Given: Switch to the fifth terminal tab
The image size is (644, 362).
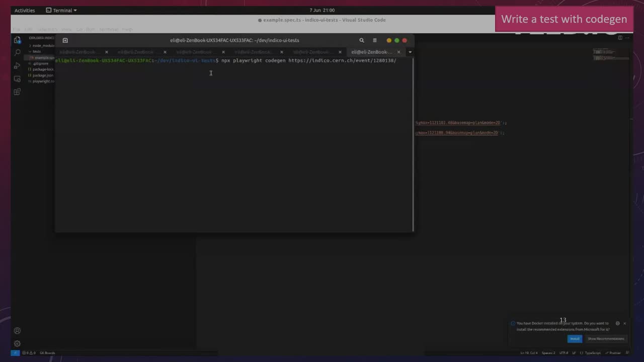Looking at the screenshot, I should [x=313, y=52].
